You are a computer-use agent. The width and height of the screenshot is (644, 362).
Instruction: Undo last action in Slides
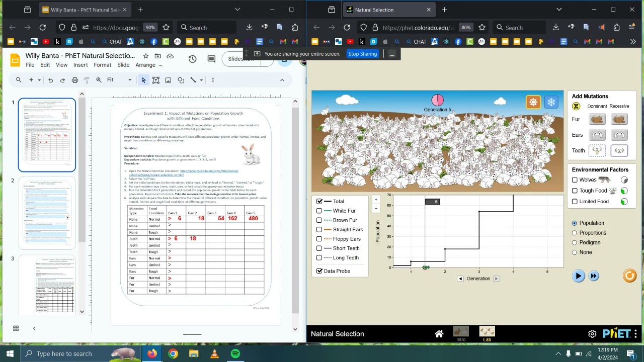(x=50, y=80)
